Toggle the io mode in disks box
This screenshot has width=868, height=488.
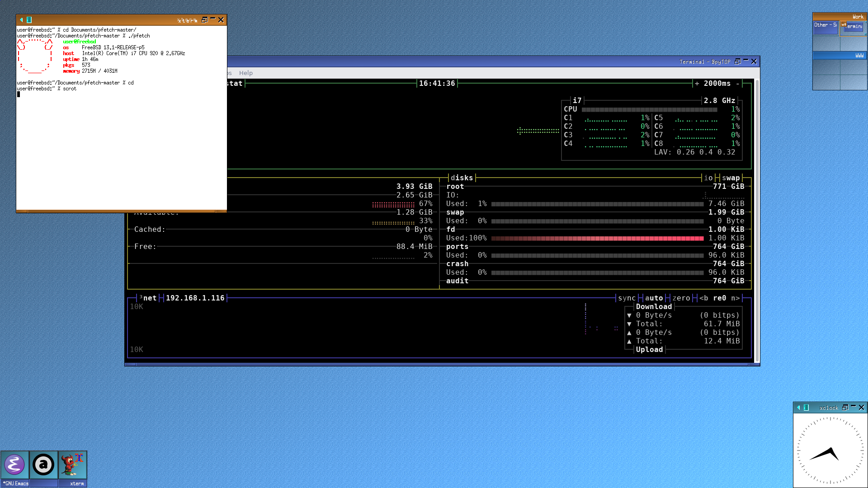point(708,178)
